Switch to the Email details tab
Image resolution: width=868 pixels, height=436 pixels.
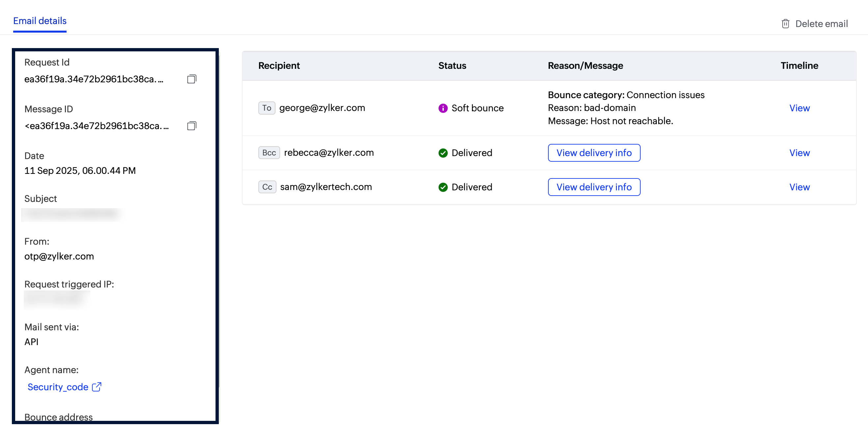coord(40,21)
